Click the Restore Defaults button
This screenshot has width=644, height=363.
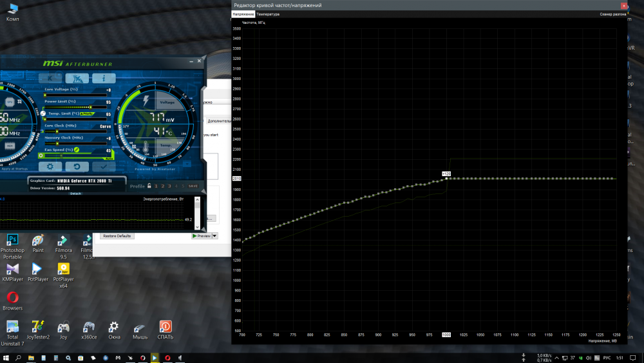point(117,236)
